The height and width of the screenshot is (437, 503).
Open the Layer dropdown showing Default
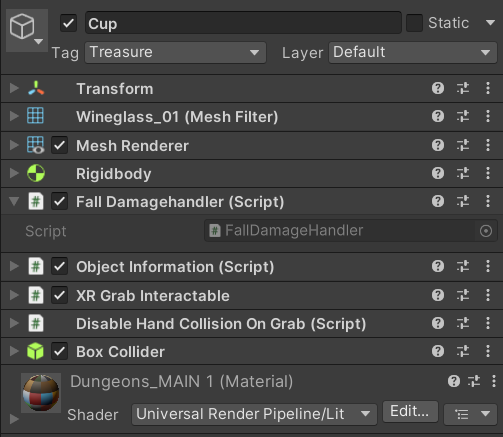[x=413, y=52]
